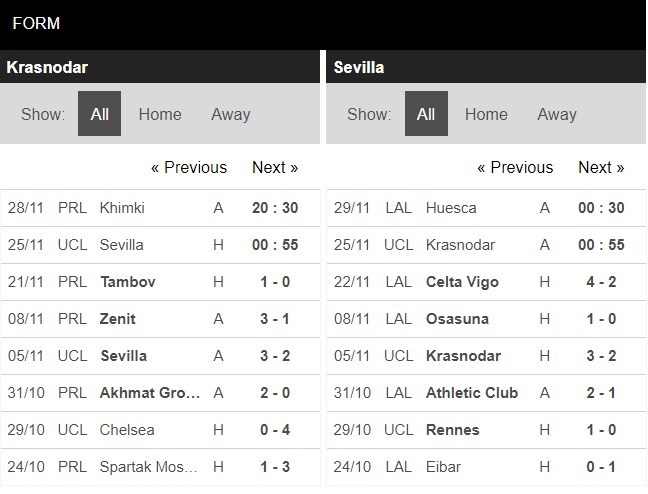Click Celta Vigo 4-2 result
The height and width of the screenshot is (494, 648).
[601, 282]
